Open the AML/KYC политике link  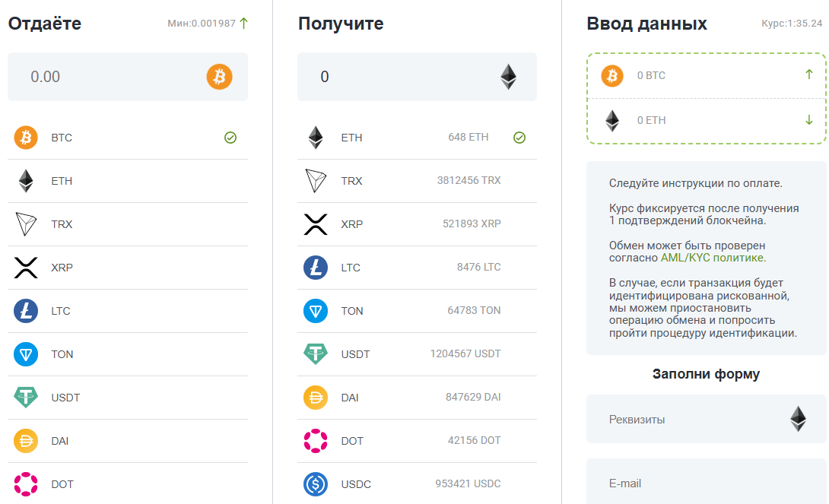tap(713, 258)
